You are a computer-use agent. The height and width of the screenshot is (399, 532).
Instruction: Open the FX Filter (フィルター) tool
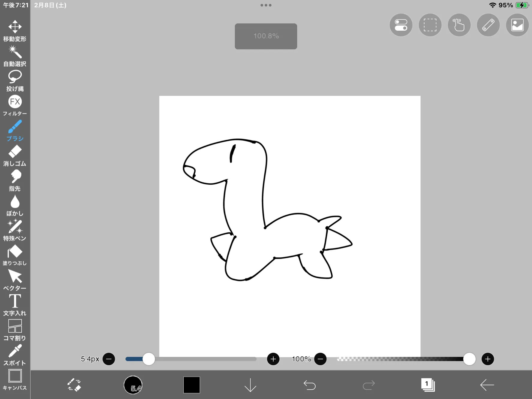[15, 106]
